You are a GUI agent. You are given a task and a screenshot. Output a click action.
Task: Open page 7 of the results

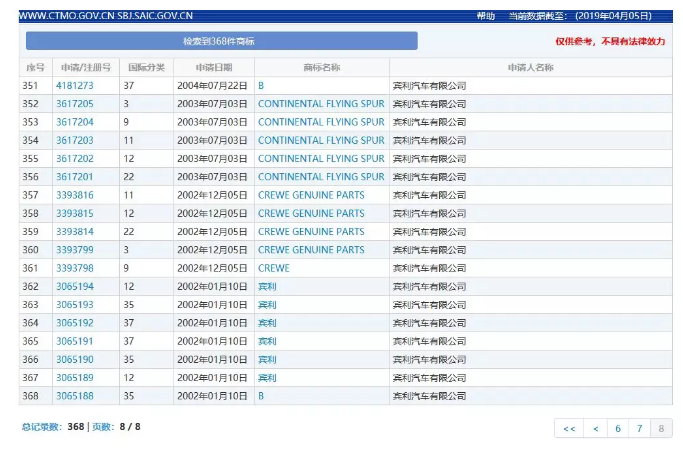(x=640, y=428)
